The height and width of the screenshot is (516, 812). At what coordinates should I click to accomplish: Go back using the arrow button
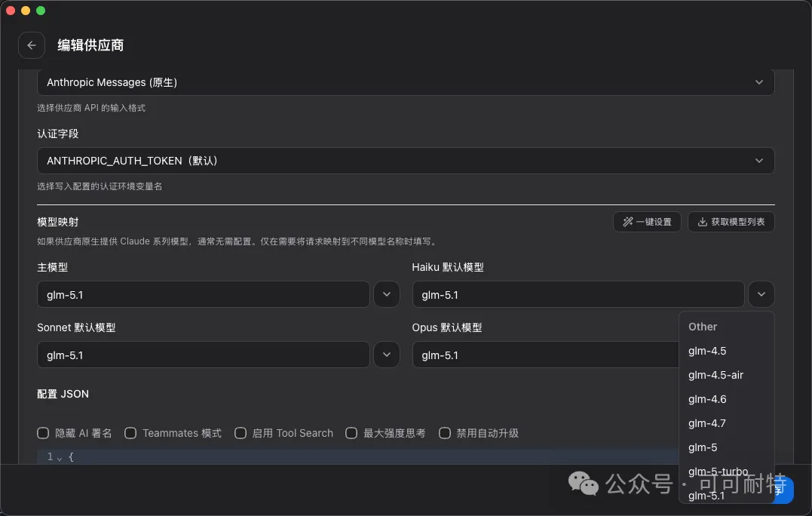point(32,45)
